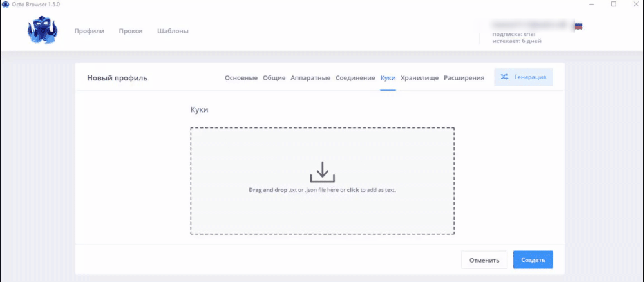Click the shuffle icon on Генерация button
The image size is (644, 282).
pyautogui.click(x=504, y=77)
